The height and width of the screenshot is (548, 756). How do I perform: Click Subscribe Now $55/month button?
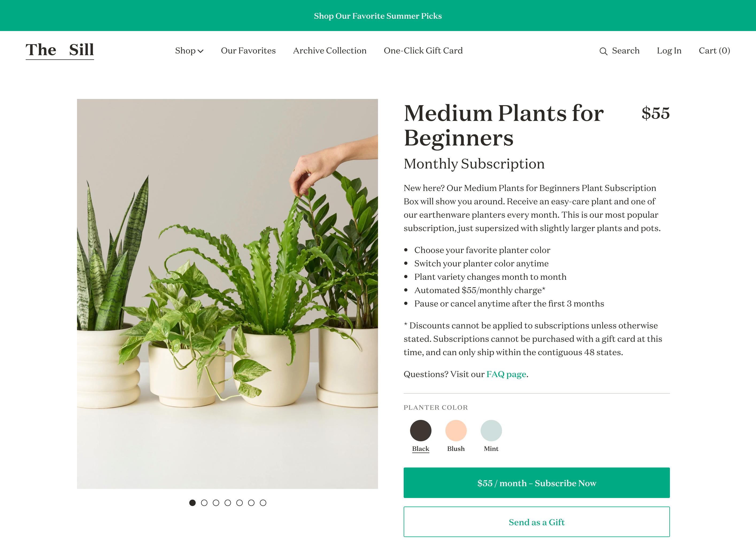click(x=536, y=483)
